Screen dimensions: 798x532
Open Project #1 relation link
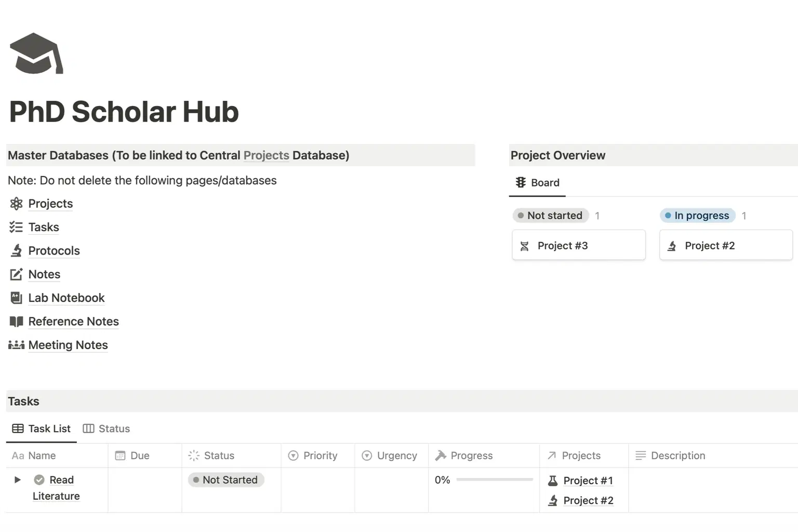[588, 481]
